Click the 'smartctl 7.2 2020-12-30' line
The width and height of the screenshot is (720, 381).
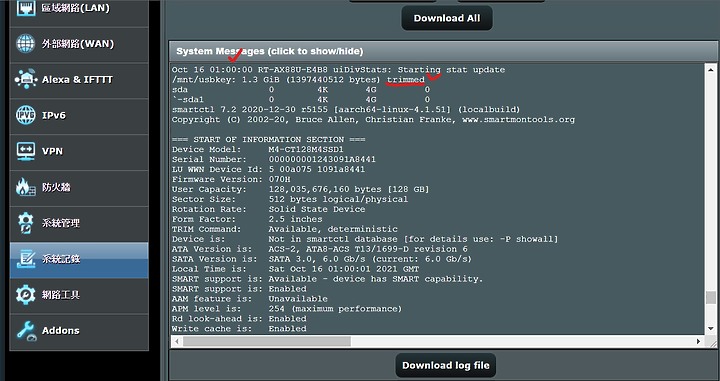pos(346,110)
